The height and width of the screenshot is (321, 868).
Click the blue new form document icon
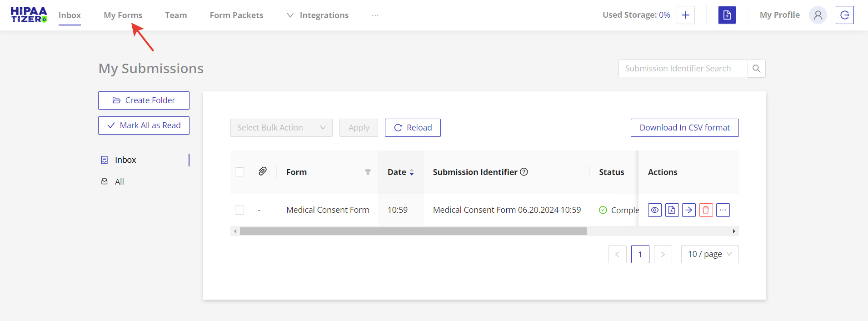click(x=727, y=15)
